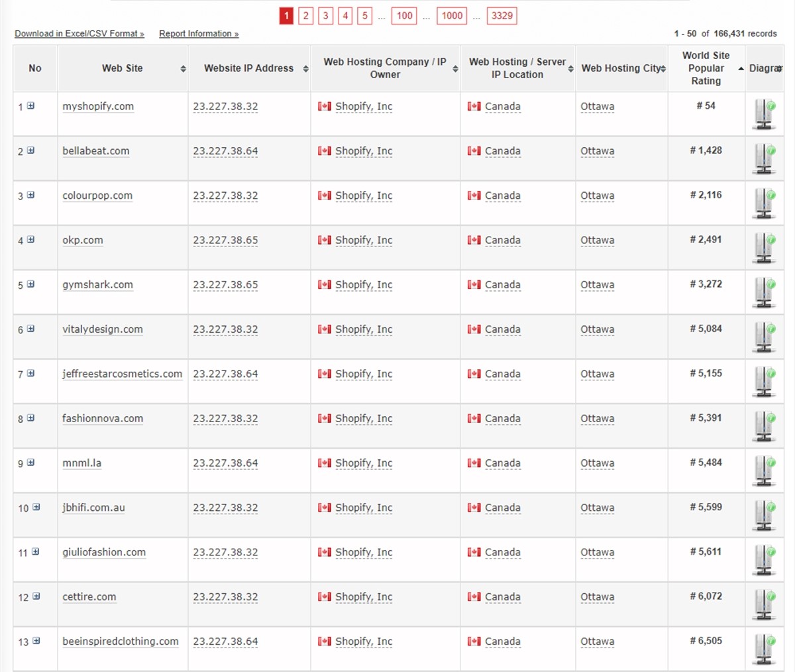
Task: Go to results page 3
Action: [x=325, y=16]
